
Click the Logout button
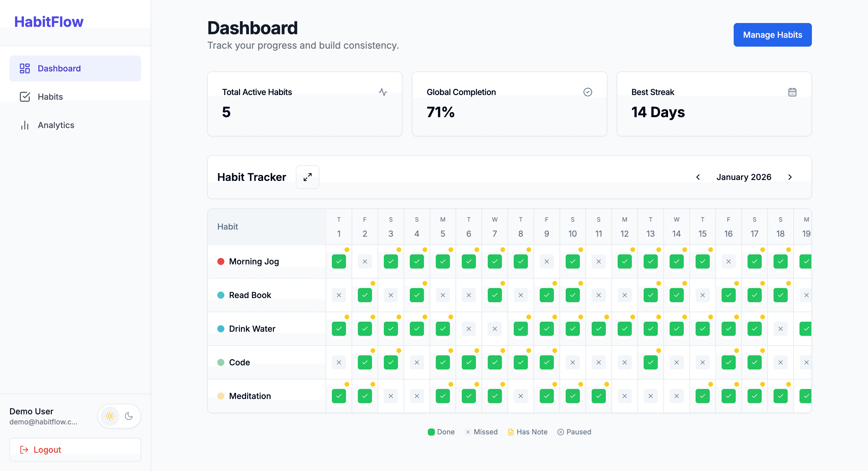click(47, 449)
